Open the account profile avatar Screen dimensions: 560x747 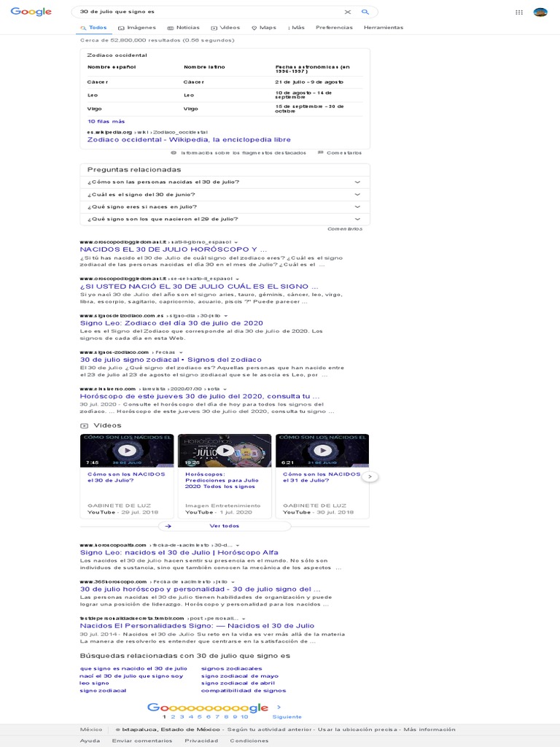tap(540, 12)
